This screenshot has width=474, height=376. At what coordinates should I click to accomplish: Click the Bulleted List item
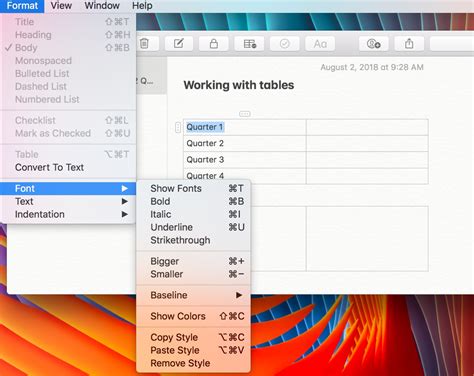68,73
